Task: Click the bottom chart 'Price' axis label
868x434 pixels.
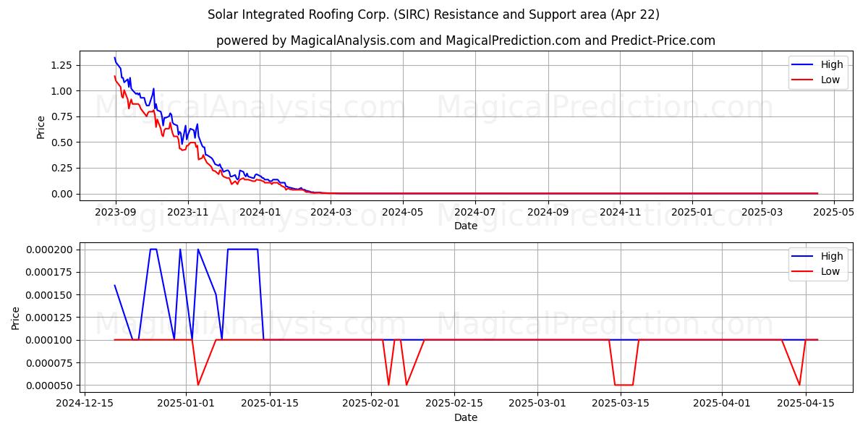Action: (x=16, y=318)
